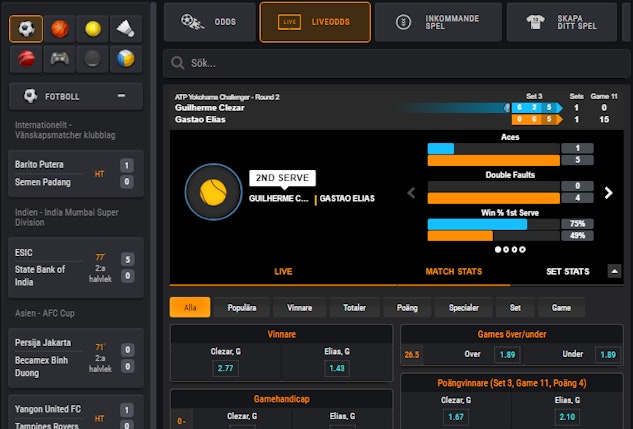Open the Inkommande Spel tab
The width and height of the screenshot is (633, 429).
click(x=438, y=22)
